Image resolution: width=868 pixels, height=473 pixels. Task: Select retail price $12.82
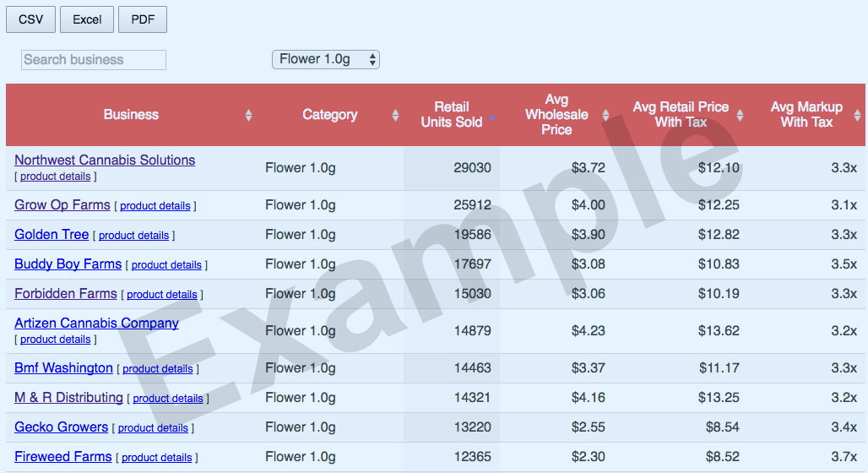tap(719, 234)
